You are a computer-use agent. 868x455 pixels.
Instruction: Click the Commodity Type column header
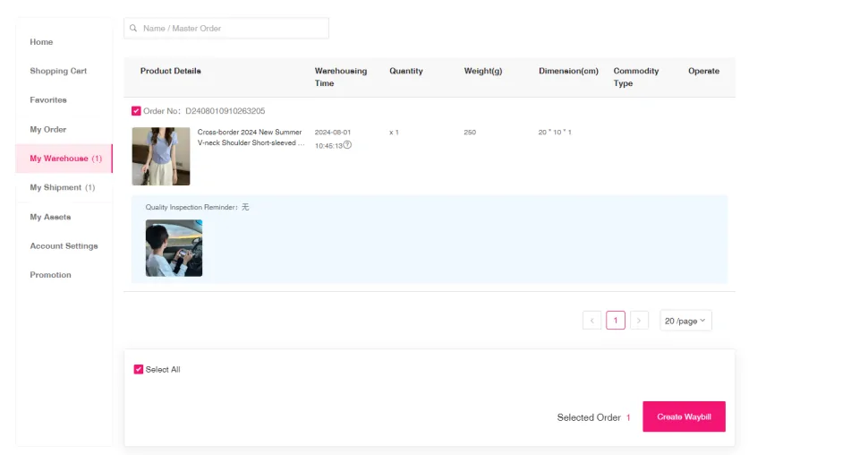636,77
